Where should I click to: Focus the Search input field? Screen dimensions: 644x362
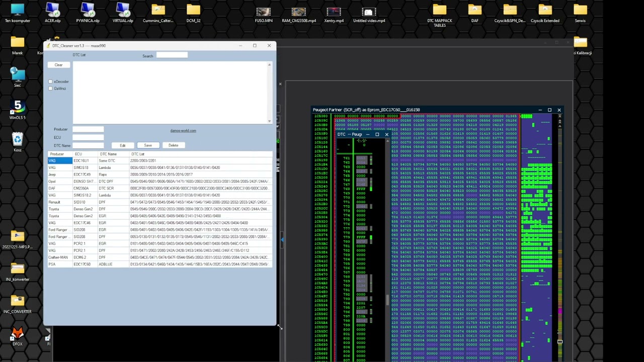172,55
